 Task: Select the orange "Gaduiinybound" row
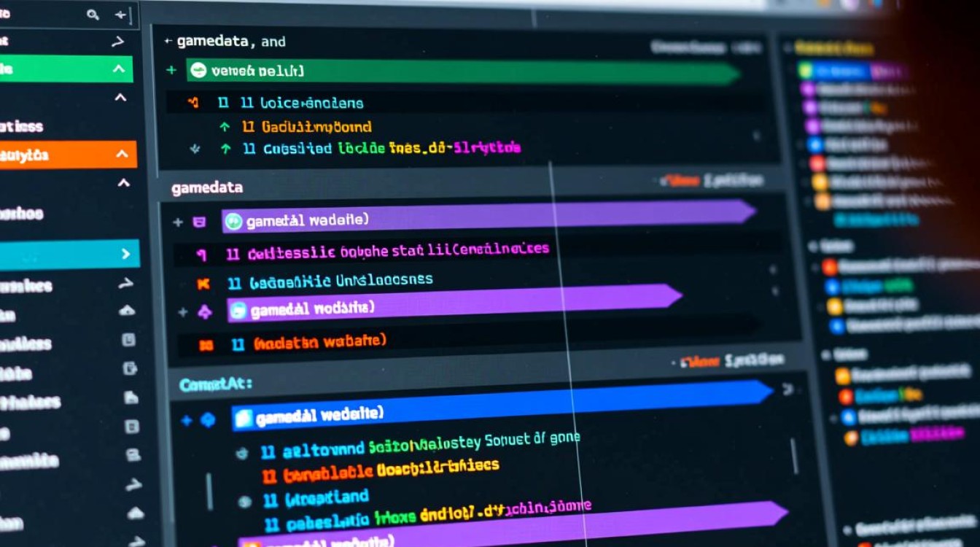tap(306, 127)
